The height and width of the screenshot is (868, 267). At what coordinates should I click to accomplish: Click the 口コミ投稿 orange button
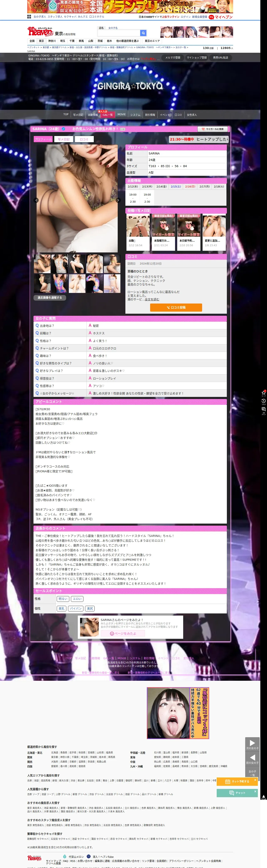click(176, 307)
